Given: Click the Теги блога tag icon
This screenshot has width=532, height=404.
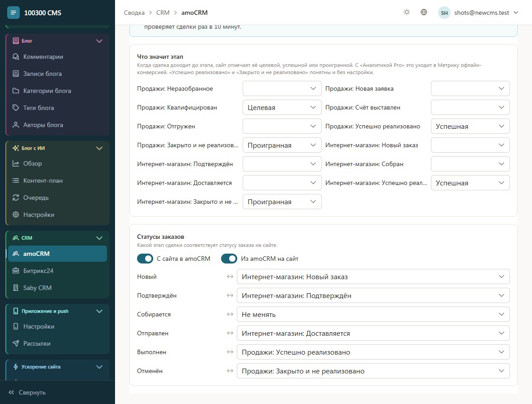Looking at the screenshot, I should click(x=16, y=108).
